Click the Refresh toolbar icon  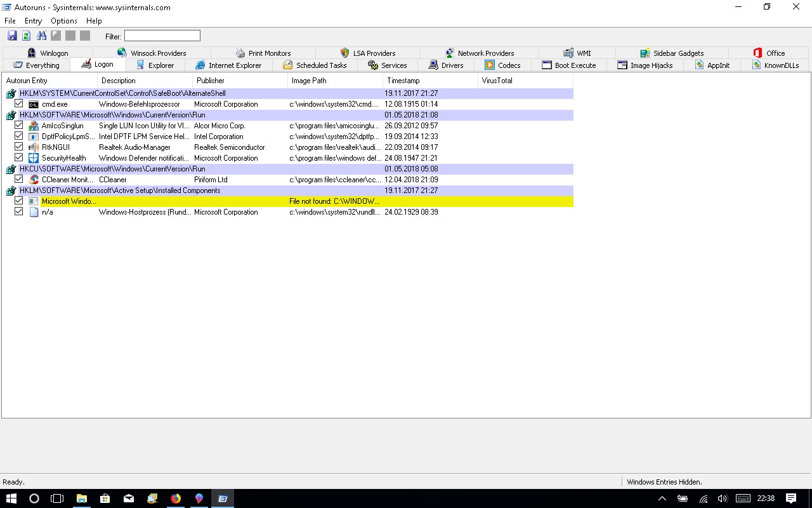pyautogui.click(x=27, y=36)
